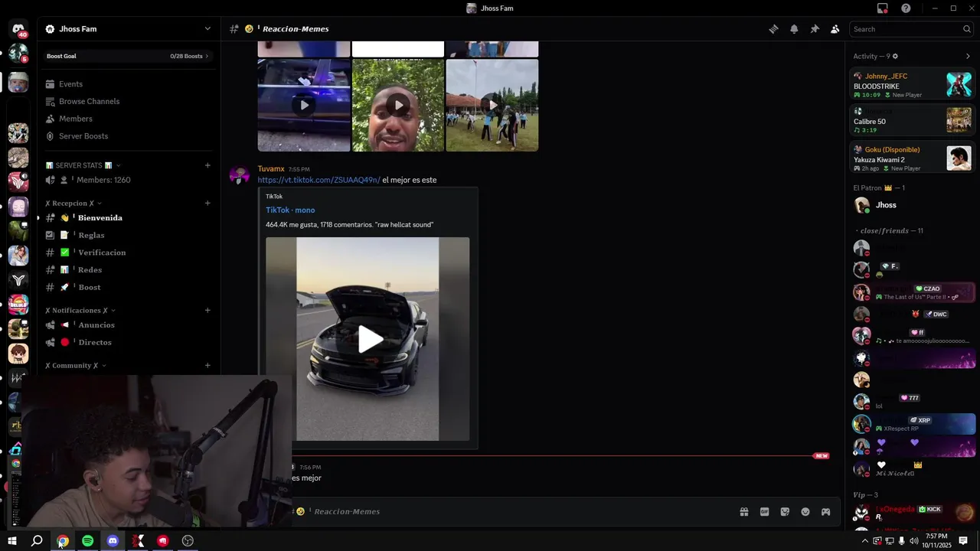The height and width of the screenshot is (551, 980).
Task: Open Chrome from the taskbar
Action: tap(63, 541)
